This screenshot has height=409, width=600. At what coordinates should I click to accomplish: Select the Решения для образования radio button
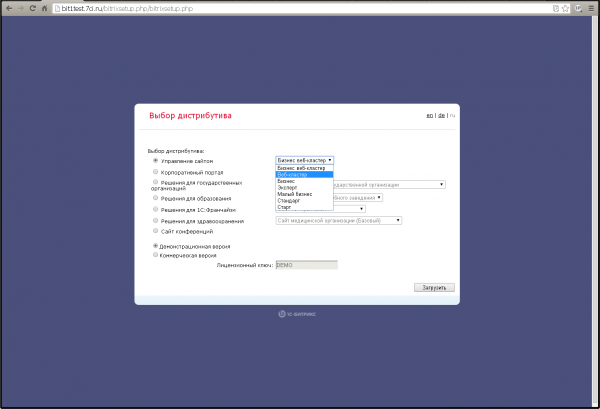point(155,198)
